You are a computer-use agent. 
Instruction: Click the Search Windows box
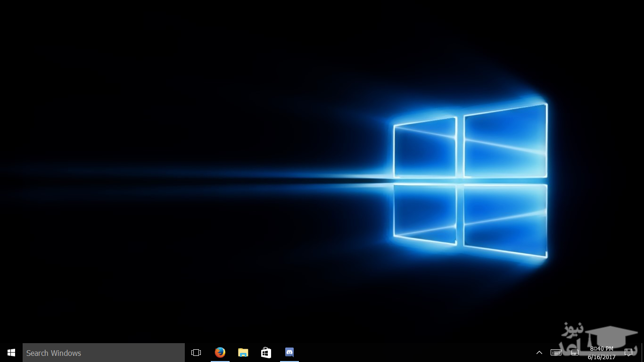point(104,353)
